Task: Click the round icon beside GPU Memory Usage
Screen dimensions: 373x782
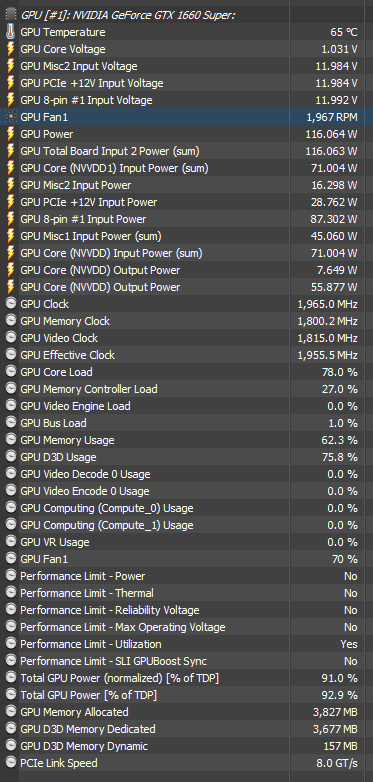Action: (10, 439)
